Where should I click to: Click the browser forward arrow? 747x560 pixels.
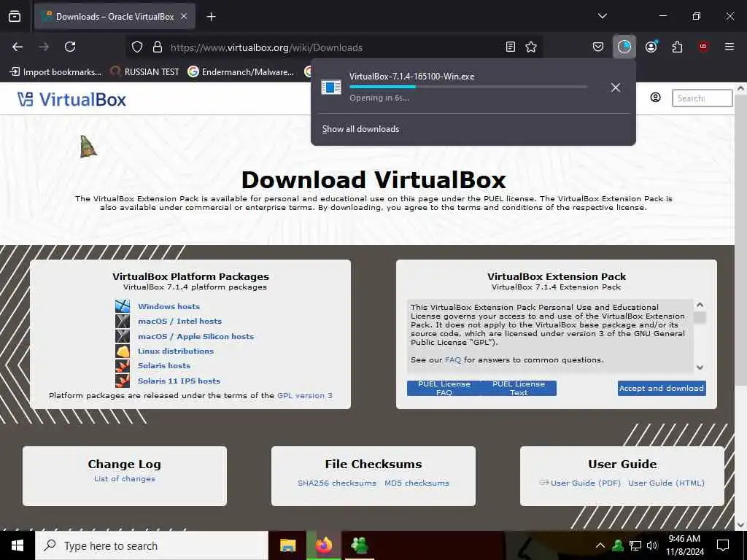tap(44, 47)
